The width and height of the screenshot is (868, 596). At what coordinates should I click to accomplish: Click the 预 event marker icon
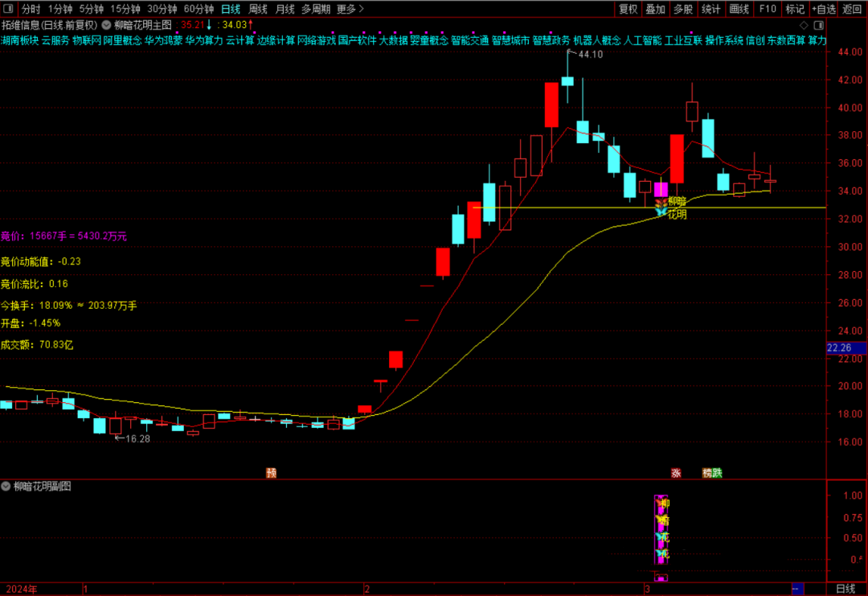[272, 473]
